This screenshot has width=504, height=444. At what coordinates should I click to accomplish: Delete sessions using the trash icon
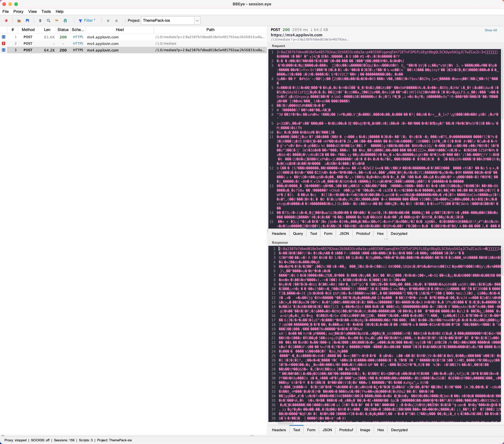coord(41,21)
